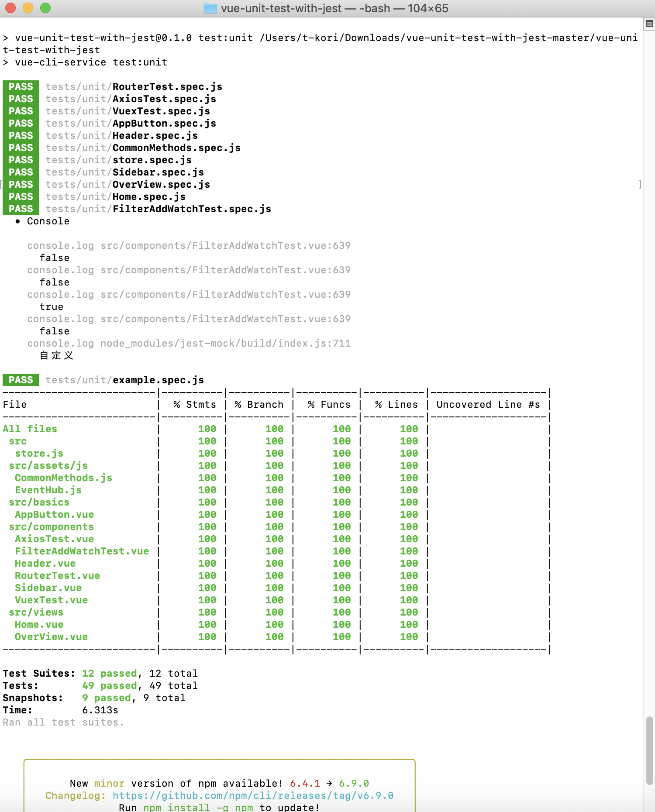Viewport: 655px width, 812px height.
Task: Click the RouterTest.spec.js test path
Action: pyautogui.click(x=134, y=86)
